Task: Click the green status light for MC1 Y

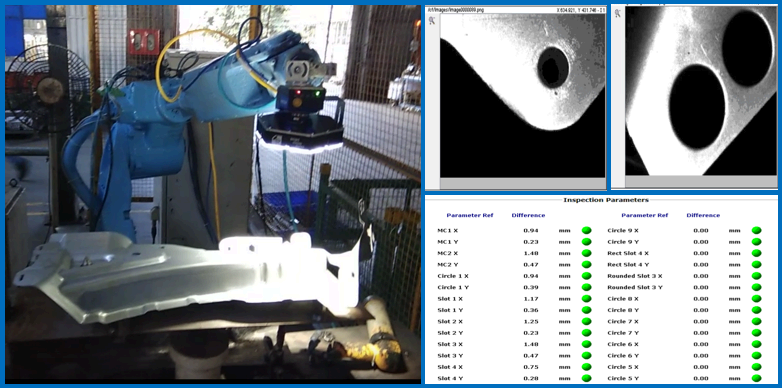Action: pyautogui.click(x=586, y=242)
